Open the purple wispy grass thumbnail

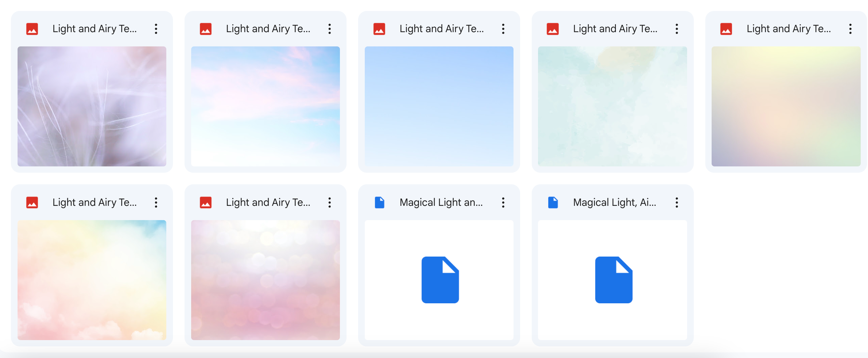click(x=92, y=106)
